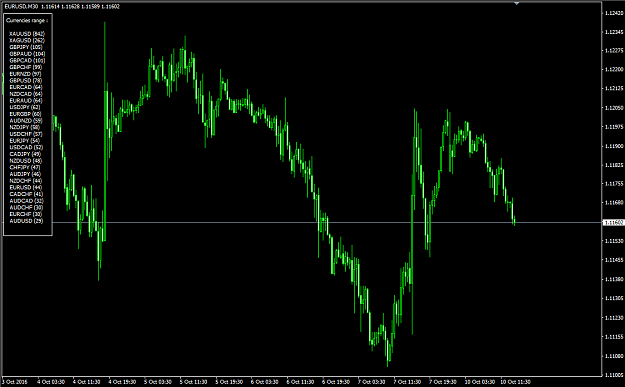
Task: Click the '6 Oct 11:30' time axis label
Action: coord(300,382)
